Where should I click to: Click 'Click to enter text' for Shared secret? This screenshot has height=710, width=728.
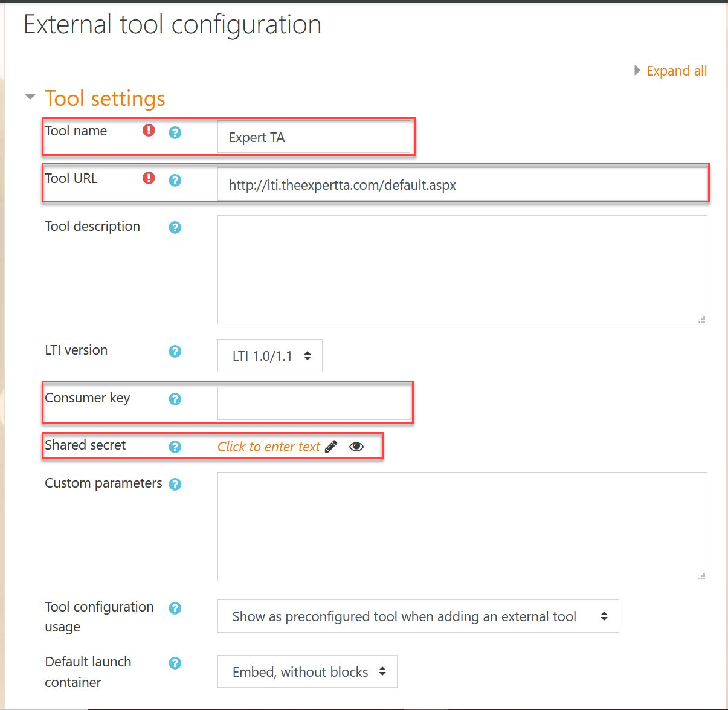tap(269, 447)
